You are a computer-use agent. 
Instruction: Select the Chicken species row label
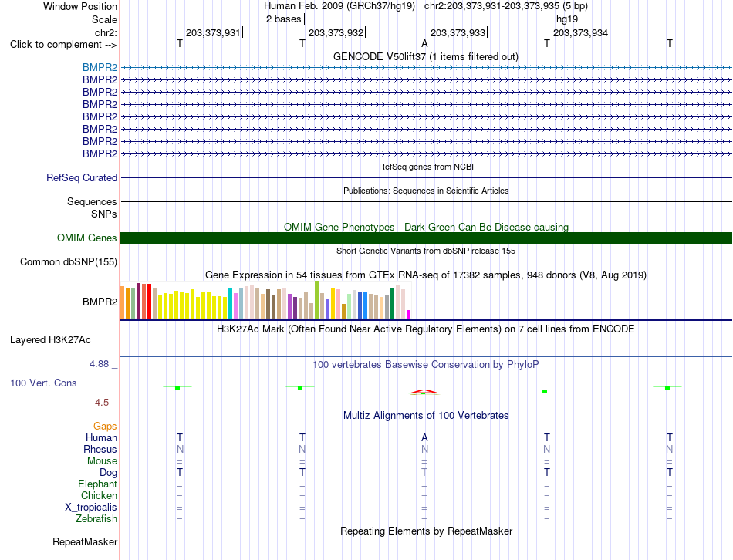(99, 495)
